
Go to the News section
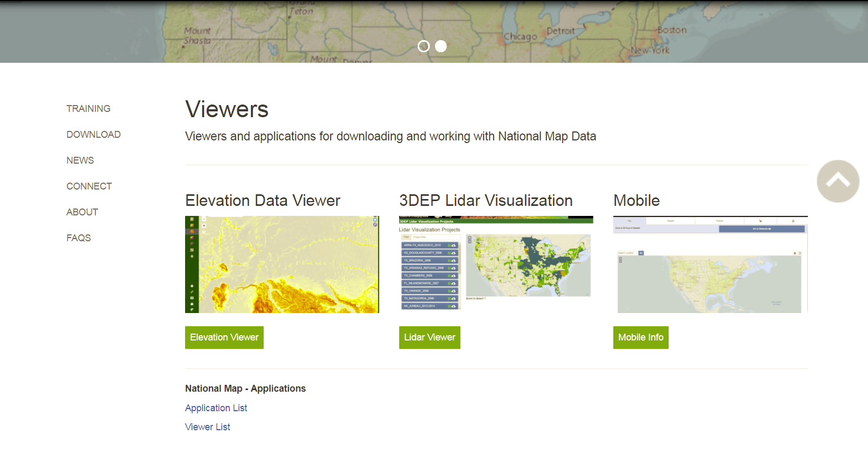point(80,160)
